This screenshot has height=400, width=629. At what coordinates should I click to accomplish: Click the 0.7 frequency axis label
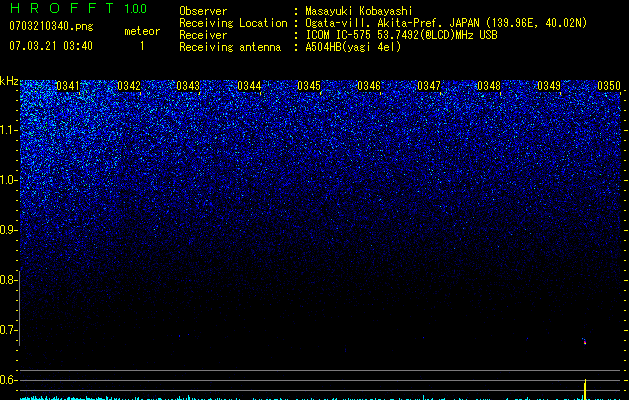click(x=8, y=330)
